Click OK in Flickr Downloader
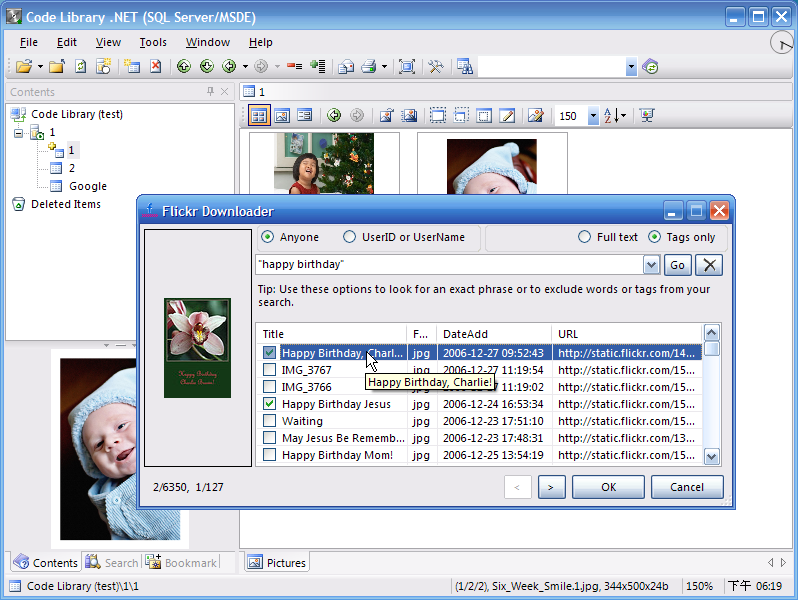The image size is (798, 600). click(608, 487)
